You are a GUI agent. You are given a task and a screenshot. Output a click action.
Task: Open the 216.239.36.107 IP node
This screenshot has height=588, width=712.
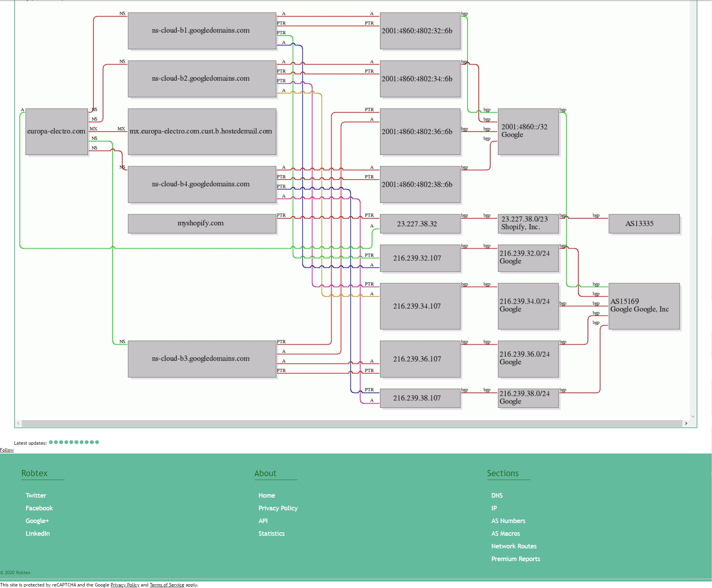[x=420, y=359]
